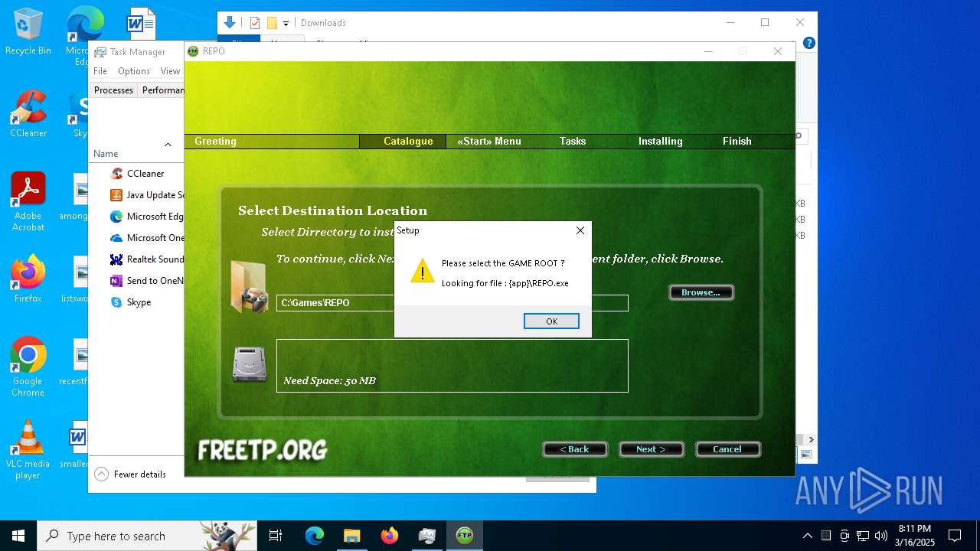Close the Setup warning dialog
The width and height of the screenshot is (980, 551).
pos(580,230)
